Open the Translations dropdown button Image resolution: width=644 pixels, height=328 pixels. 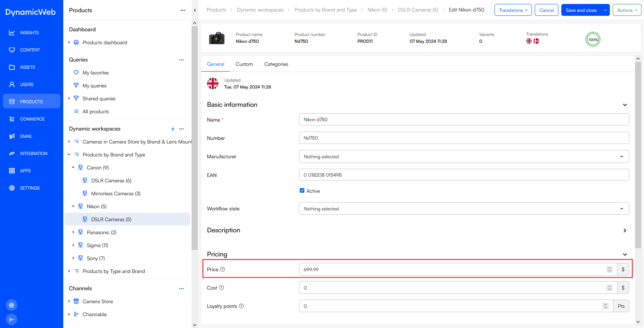(513, 10)
